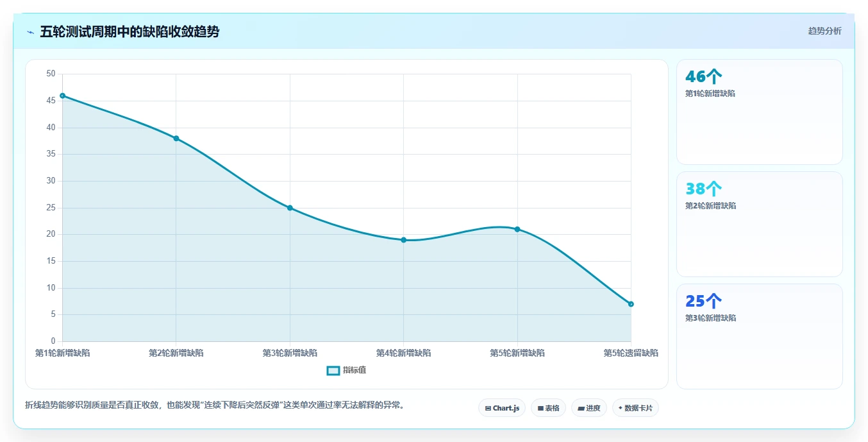The width and height of the screenshot is (868, 442).
Task: Click the x-axis label 第5轮遗留缺陷
Action: 631,353
